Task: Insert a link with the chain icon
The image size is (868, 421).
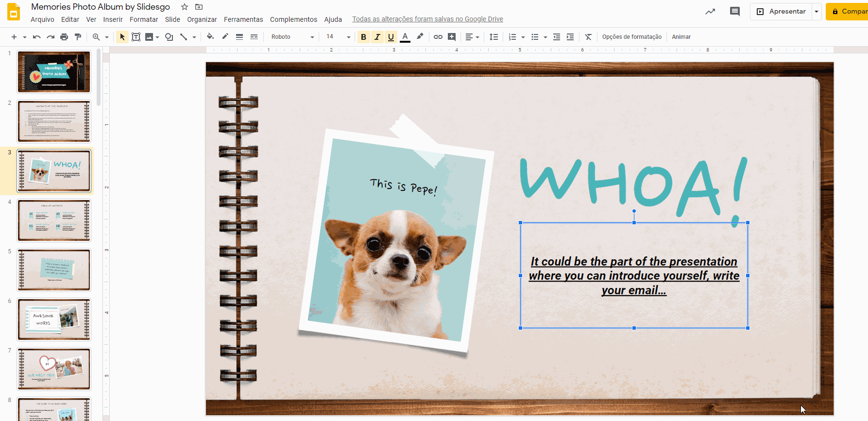Action: click(x=438, y=37)
